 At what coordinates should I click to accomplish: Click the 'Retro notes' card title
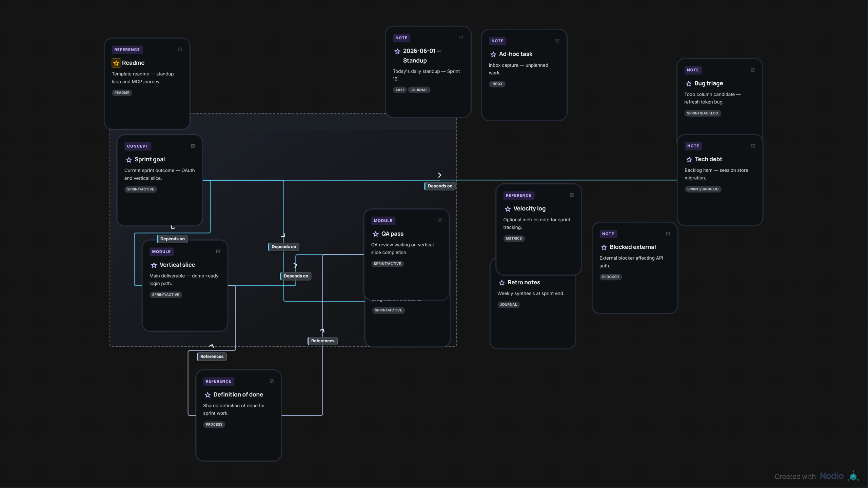coord(524,283)
